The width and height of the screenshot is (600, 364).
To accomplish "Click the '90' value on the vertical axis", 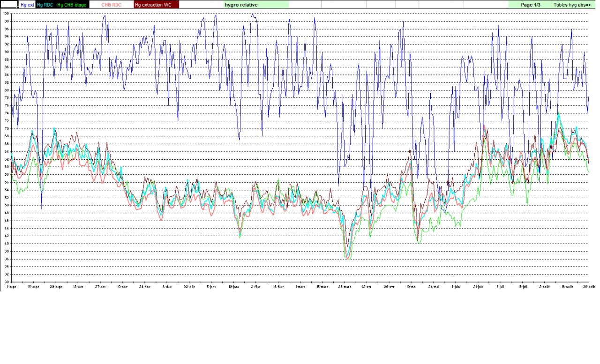I will coord(7,52).
